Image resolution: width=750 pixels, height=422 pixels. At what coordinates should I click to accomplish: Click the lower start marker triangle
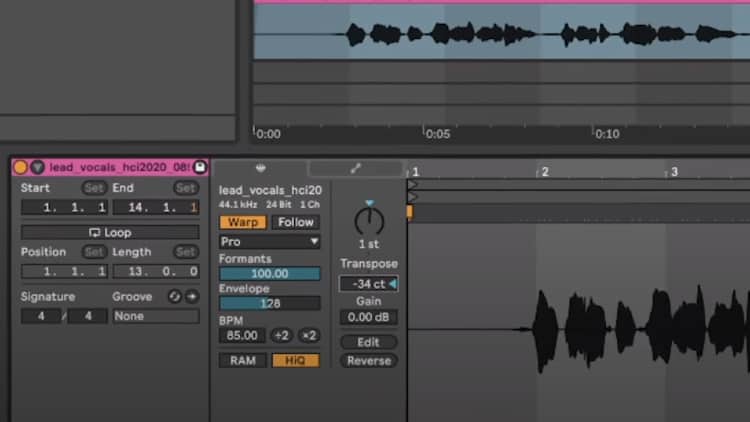pyautogui.click(x=412, y=197)
